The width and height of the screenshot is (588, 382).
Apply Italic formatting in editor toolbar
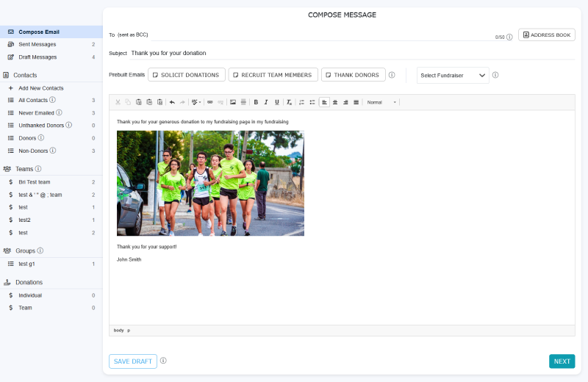(266, 102)
